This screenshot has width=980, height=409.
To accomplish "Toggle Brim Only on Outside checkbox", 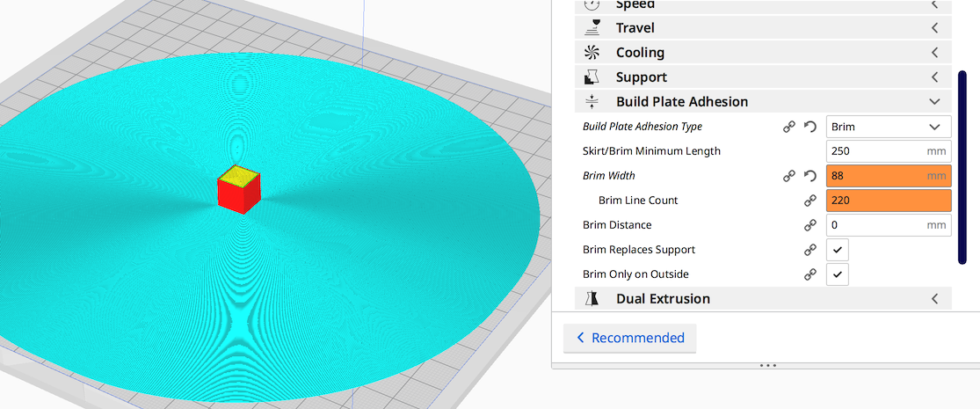I will pyautogui.click(x=838, y=274).
